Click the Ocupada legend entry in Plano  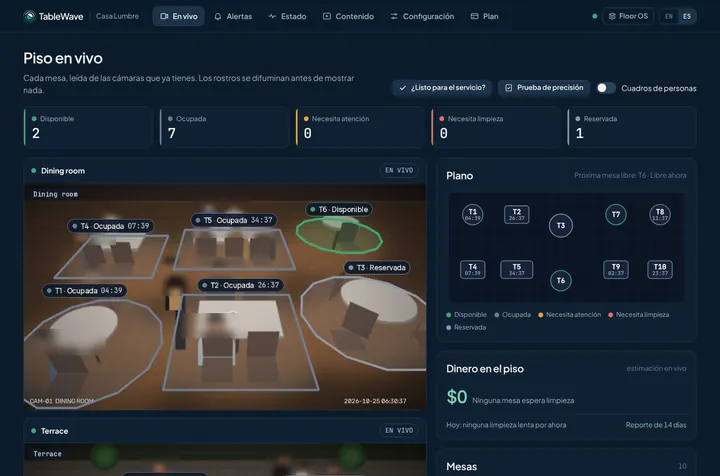pos(512,314)
